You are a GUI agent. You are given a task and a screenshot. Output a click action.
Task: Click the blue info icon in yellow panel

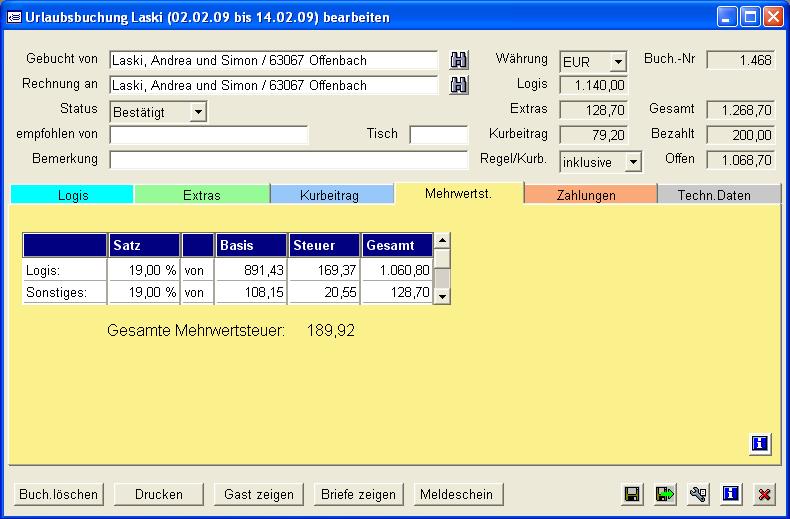[x=760, y=444]
